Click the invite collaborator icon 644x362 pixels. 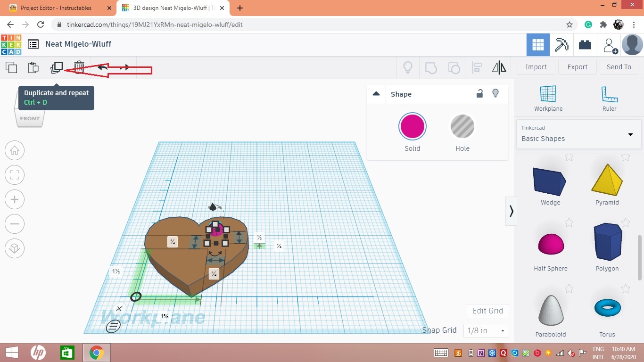610,45
